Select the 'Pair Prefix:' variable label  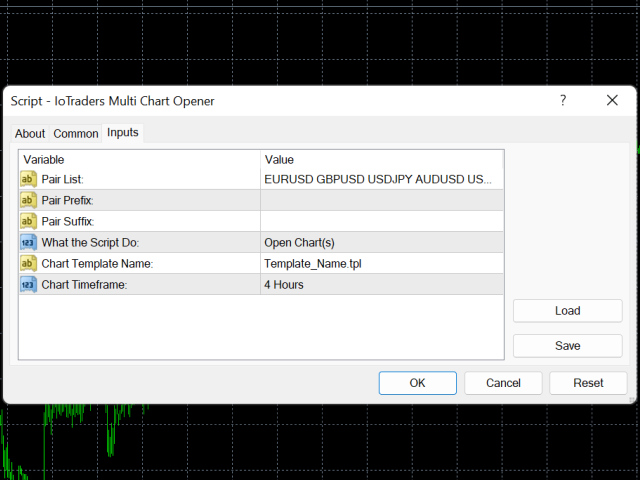[67, 200]
